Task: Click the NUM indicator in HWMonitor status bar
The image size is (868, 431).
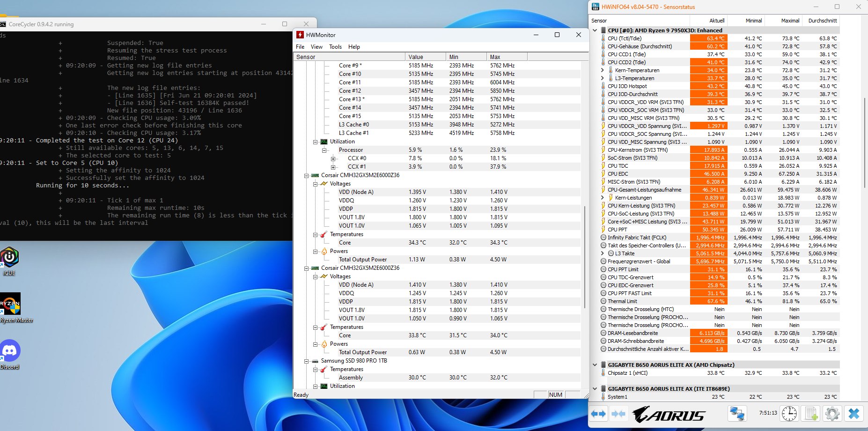Action: 555,395
